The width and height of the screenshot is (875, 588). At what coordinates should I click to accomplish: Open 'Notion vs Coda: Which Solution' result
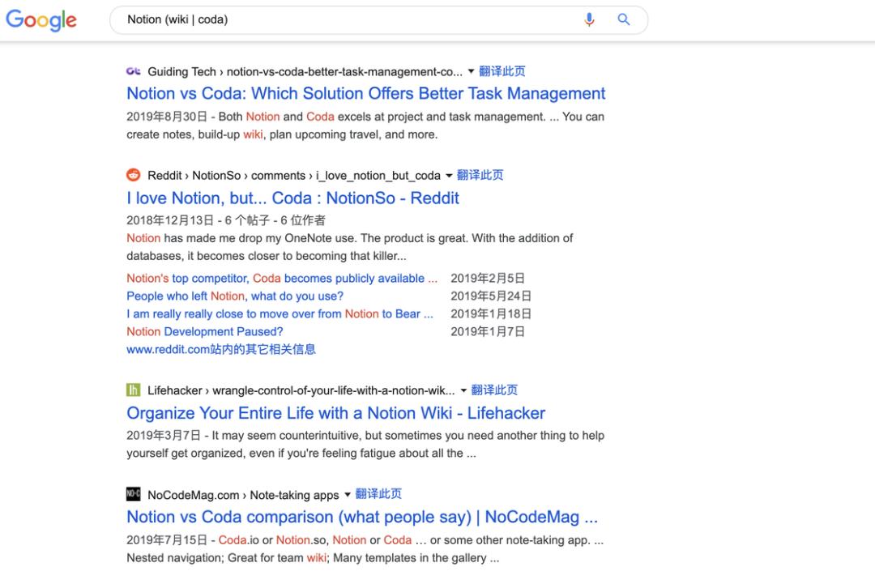click(365, 93)
